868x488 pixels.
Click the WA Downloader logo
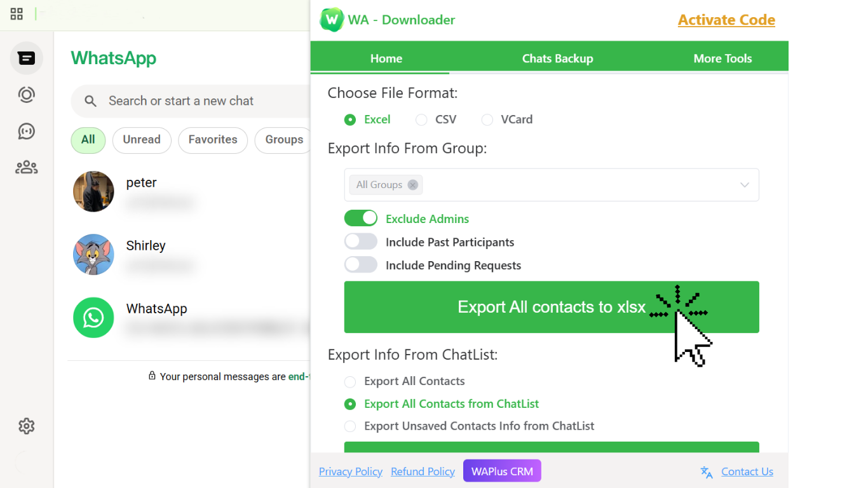click(330, 20)
